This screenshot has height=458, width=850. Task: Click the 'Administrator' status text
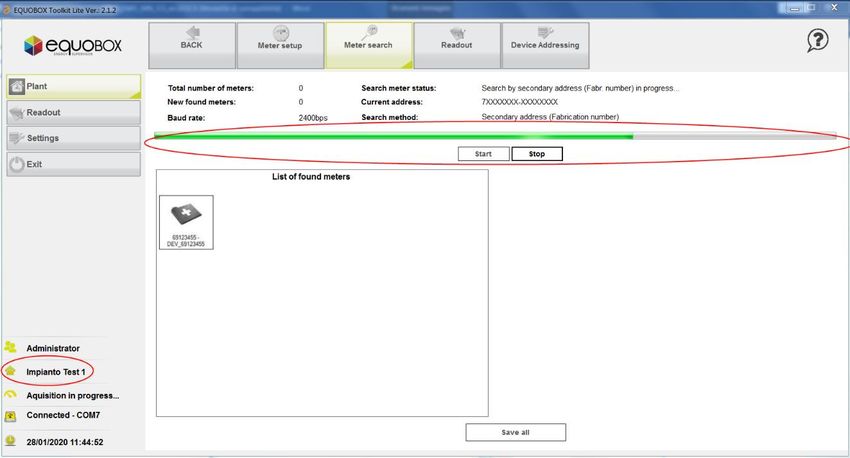coord(53,349)
